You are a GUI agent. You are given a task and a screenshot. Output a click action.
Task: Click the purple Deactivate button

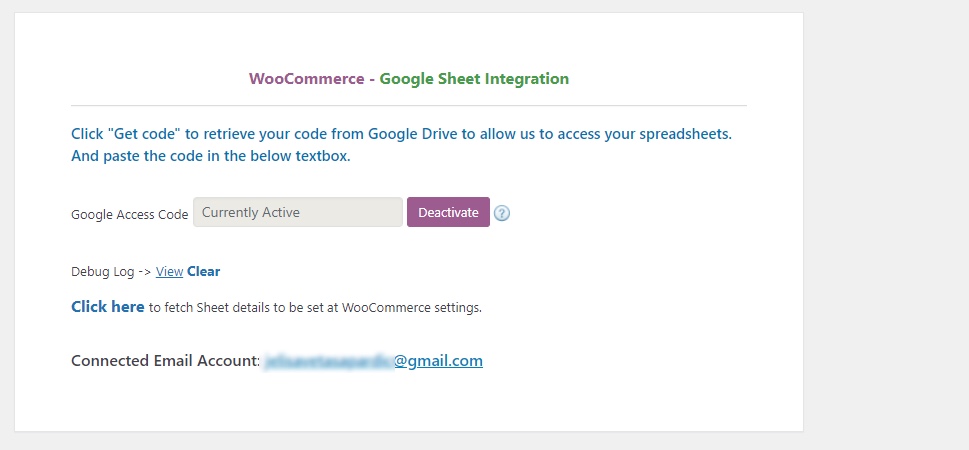click(448, 212)
